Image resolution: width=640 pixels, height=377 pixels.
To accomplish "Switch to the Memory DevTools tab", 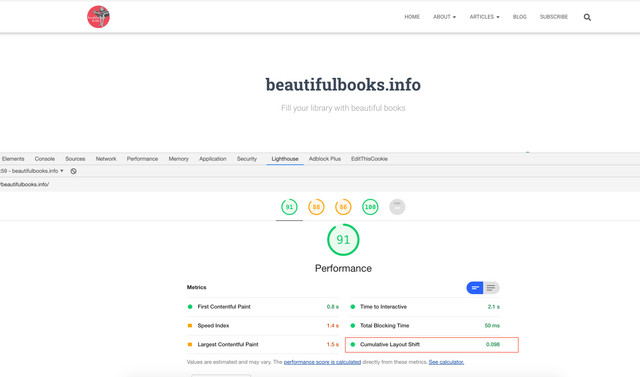I will click(x=178, y=159).
